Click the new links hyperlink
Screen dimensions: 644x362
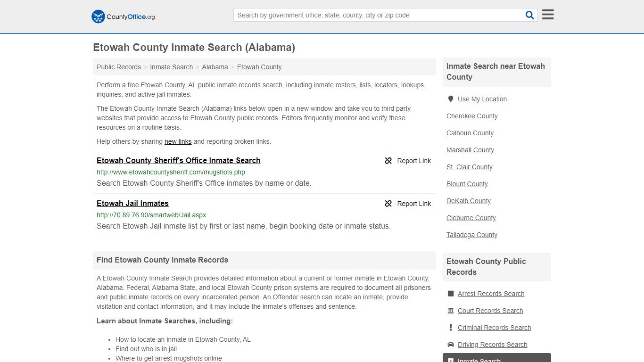tap(178, 141)
